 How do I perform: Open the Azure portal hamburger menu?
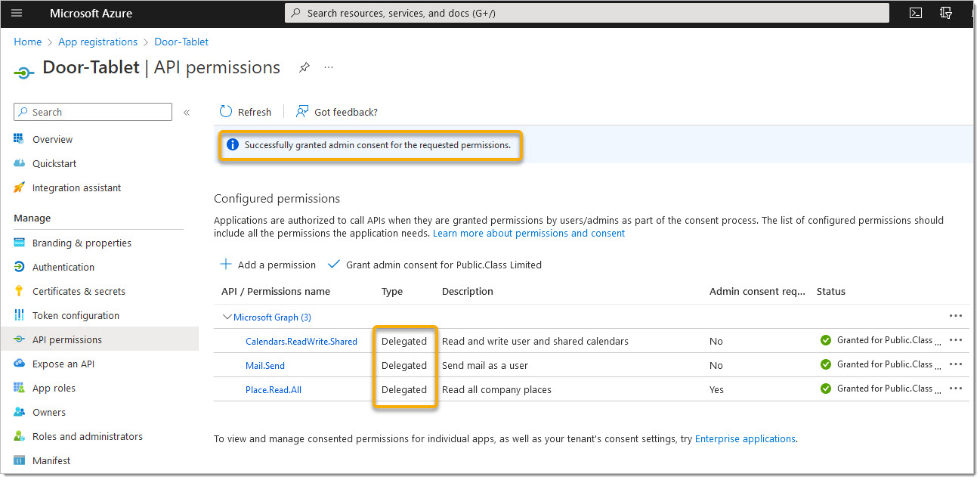17,13
